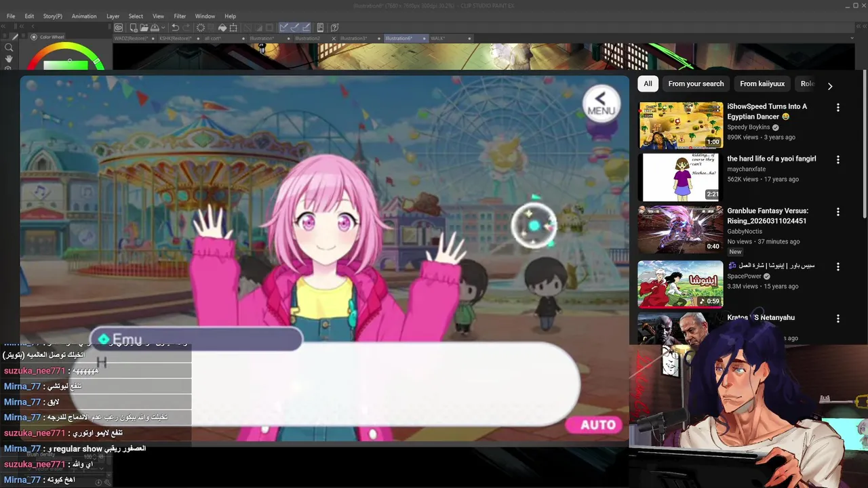Screen dimensions: 868x488
Task: Select the Hand move tool
Action: coord(9,59)
